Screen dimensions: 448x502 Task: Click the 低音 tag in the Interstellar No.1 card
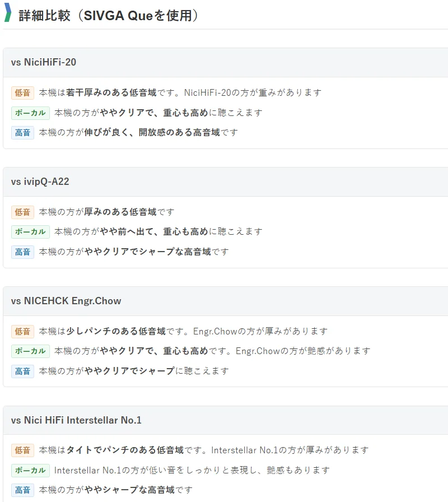(x=22, y=450)
